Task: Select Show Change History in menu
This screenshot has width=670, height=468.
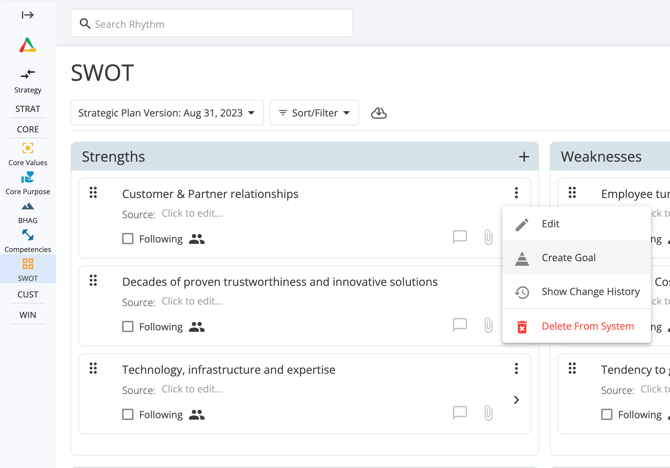Action: 590,292
